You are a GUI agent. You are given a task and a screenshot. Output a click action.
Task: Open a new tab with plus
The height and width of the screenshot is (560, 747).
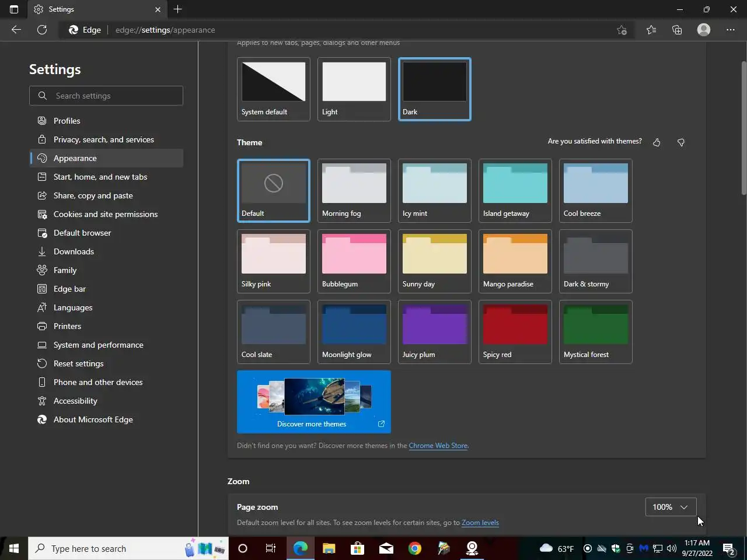[178, 9]
